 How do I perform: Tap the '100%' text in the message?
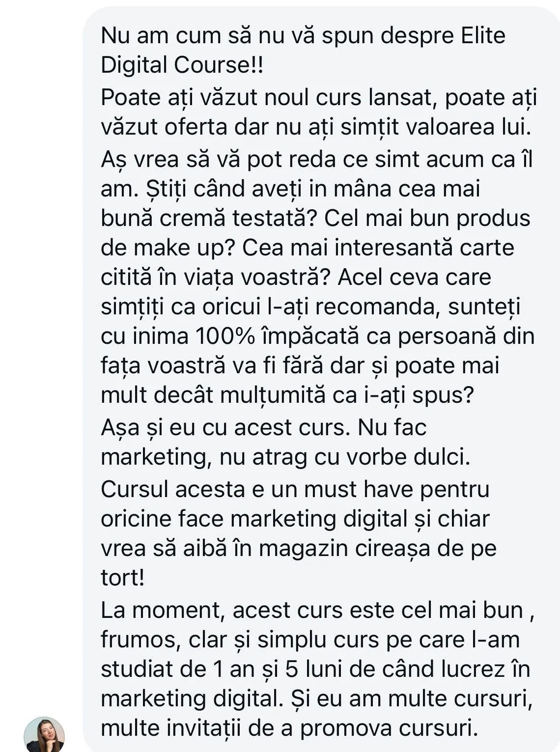(225, 336)
